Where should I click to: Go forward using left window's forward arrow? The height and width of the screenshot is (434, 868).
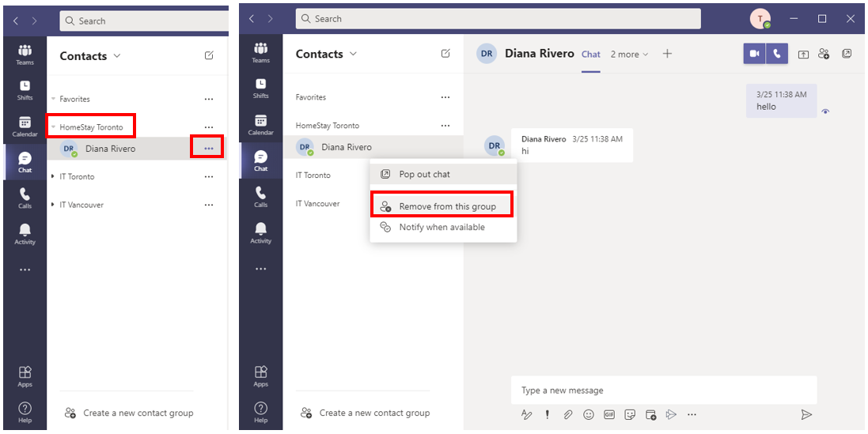[34, 21]
